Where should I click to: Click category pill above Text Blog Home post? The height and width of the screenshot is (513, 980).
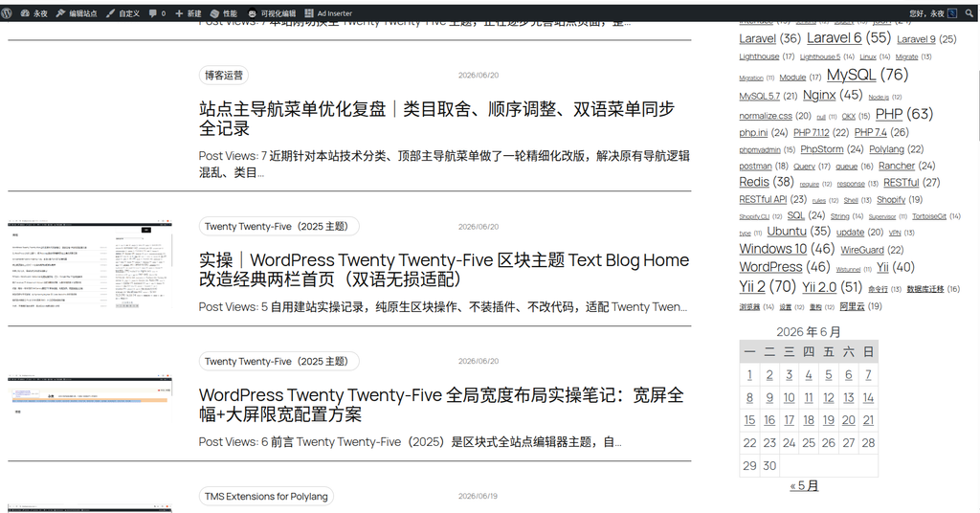click(278, 226)
